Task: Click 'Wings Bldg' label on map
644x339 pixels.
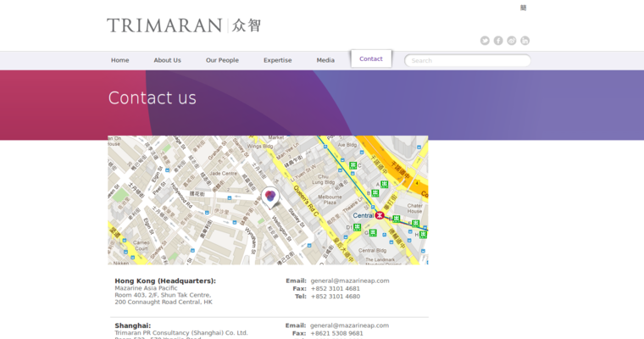Action: 260,146
